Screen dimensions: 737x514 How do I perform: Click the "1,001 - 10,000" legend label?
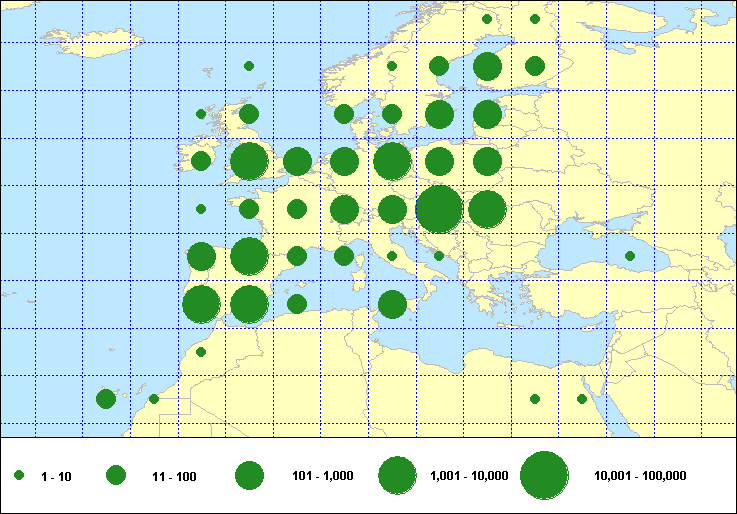(x=469, y=475)
